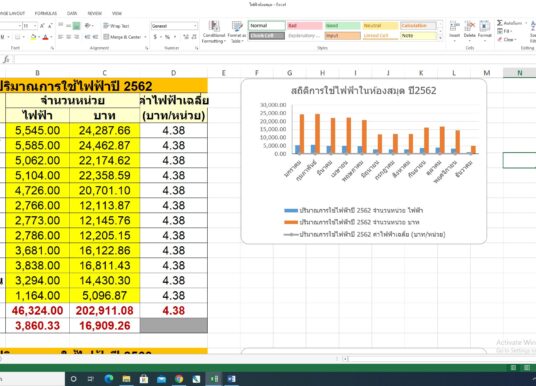The image size is (536, 386).
Task: Expand Merge & Center dropdown arrow
Action: pyautogui.click(x=146, y=37)
